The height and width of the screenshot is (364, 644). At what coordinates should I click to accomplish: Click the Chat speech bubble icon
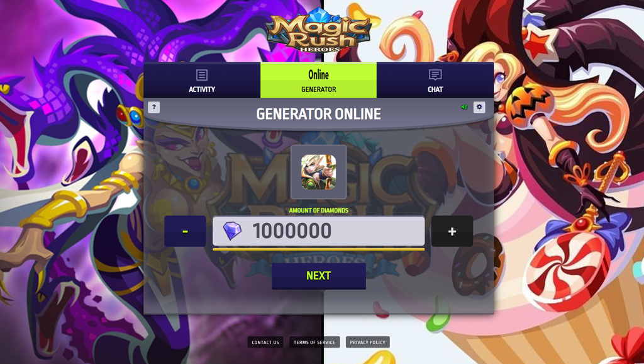tap(435, 75)
